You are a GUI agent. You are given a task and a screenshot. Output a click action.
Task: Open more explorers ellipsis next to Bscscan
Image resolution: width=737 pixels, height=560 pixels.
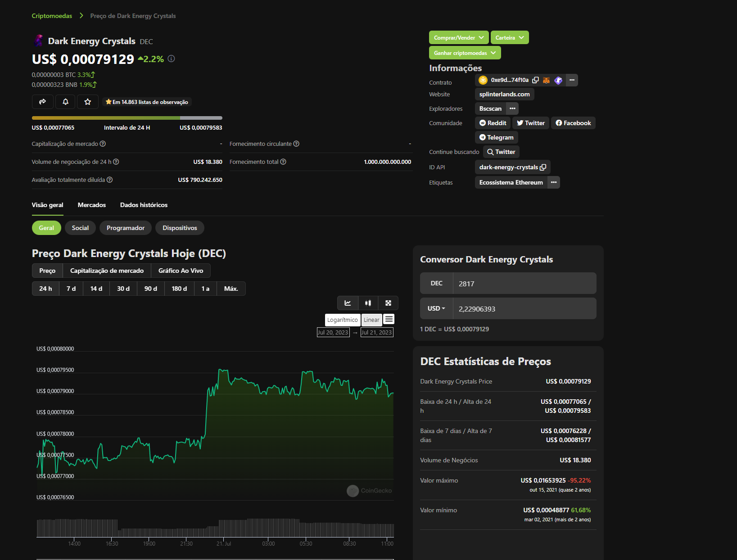(x=512, y=108)
